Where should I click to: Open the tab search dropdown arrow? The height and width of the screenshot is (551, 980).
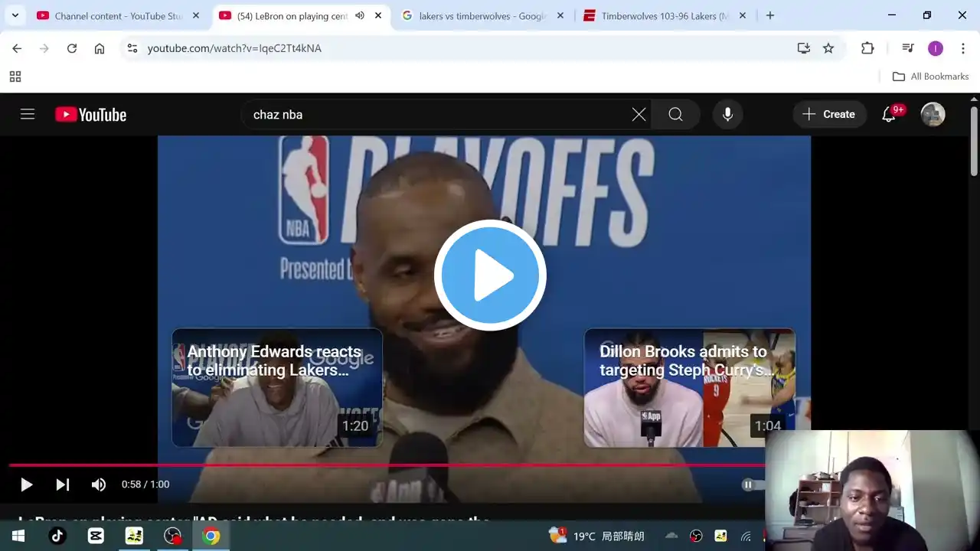coord(15,15)
